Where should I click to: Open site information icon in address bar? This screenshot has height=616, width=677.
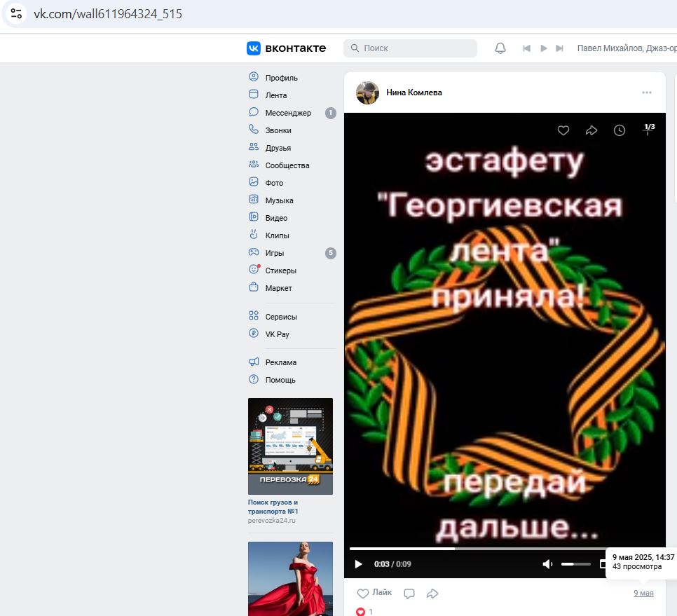[16, 14]
